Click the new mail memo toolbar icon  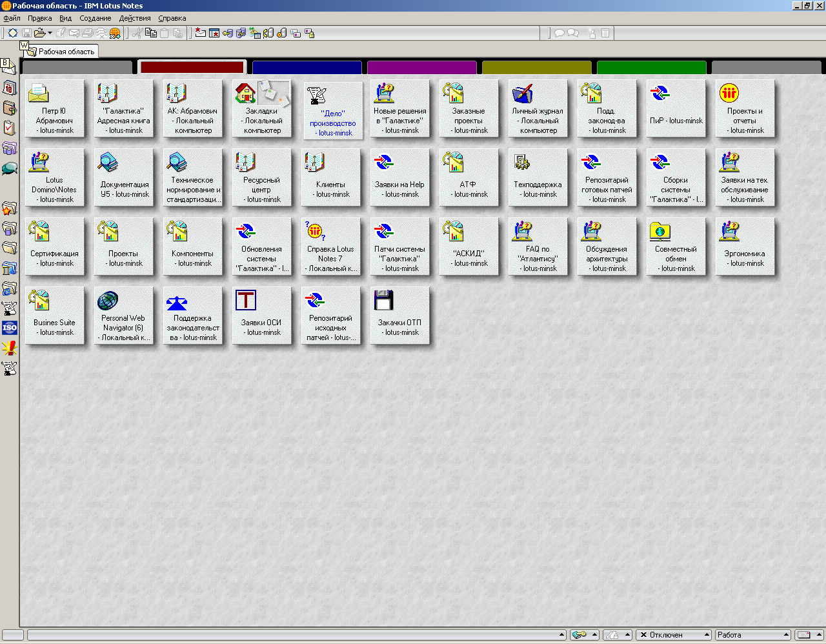(201, 33)
